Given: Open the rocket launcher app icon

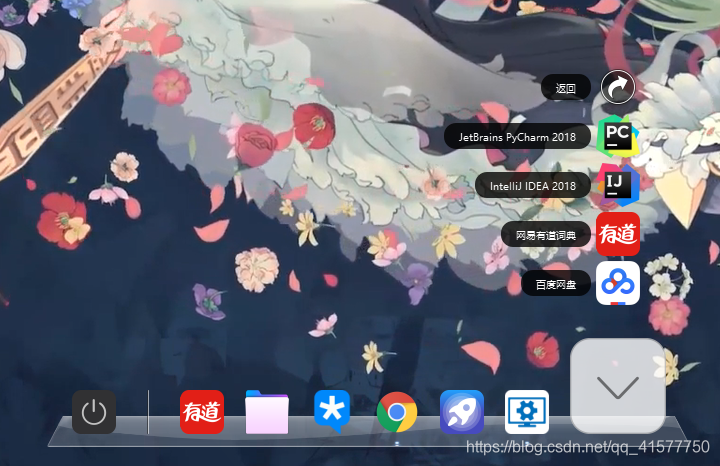Looking at the screenshot, I should tap(462, 412).
